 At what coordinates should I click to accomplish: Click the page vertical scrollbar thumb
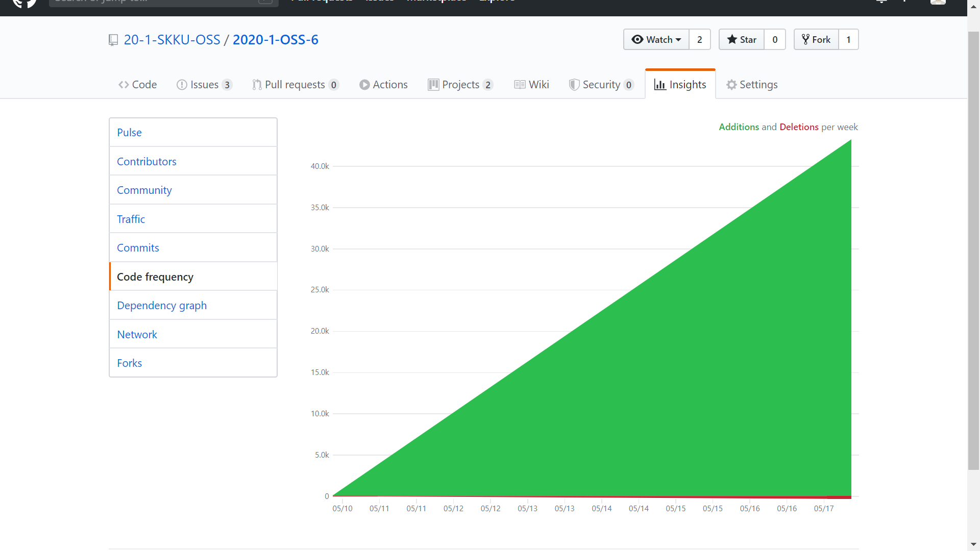[973, 250]
